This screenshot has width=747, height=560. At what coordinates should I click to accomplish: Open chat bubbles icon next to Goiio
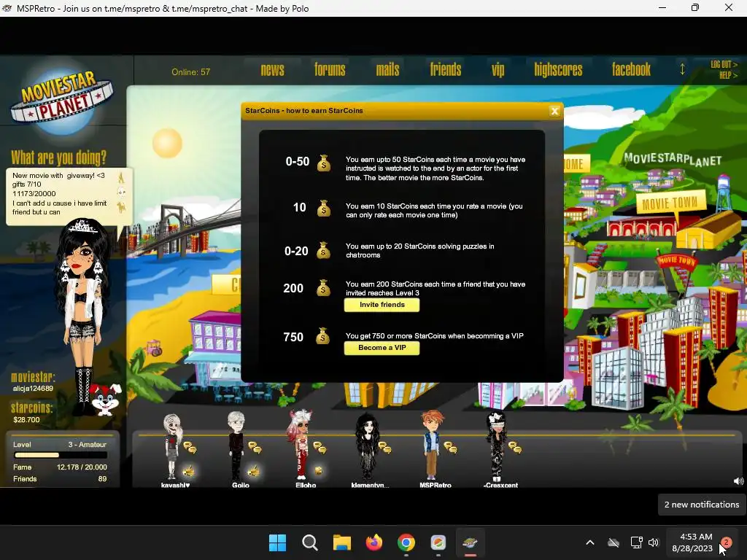pos(255,448)
